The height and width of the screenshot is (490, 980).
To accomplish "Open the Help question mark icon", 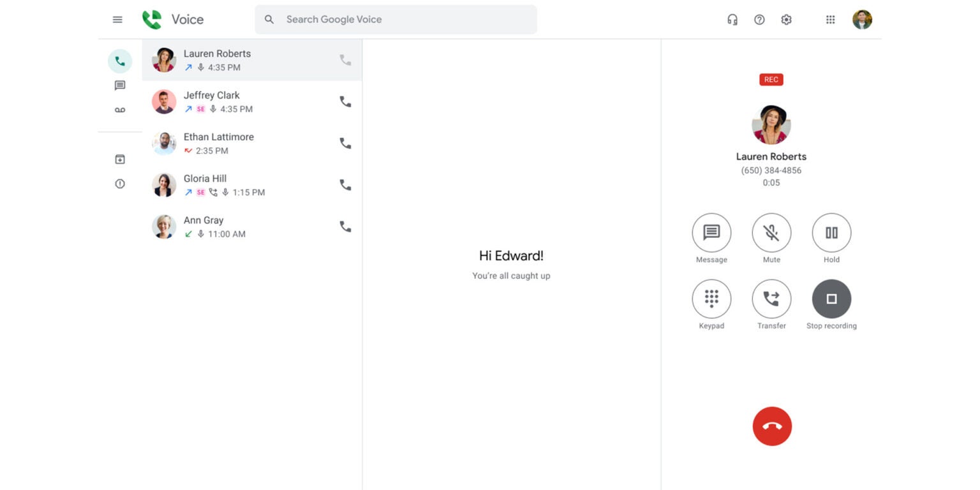I will pyautogui.click(x=759, y=20).
